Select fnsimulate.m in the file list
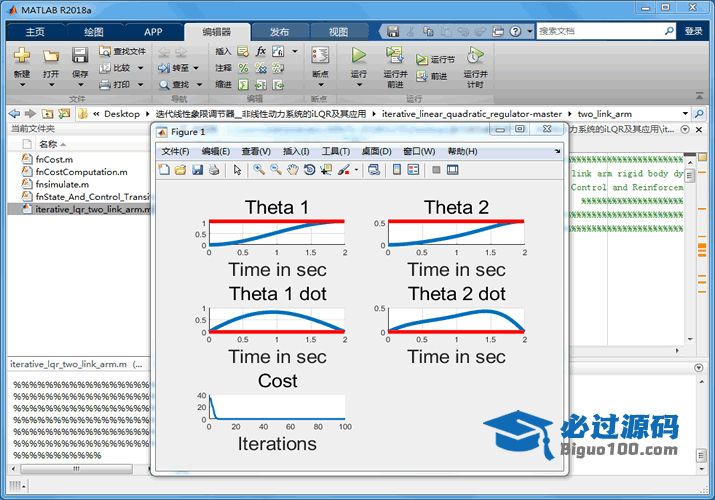 click(62, 184)
